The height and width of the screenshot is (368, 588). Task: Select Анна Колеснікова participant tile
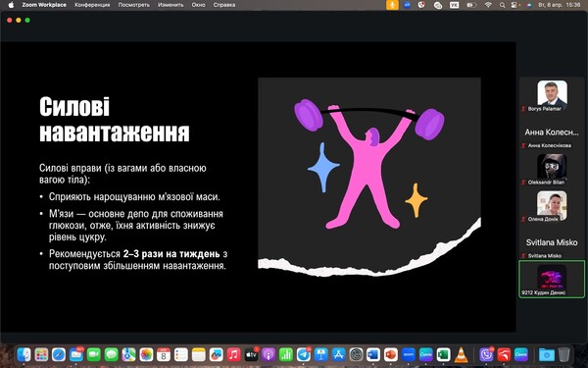tap(552, 132)
